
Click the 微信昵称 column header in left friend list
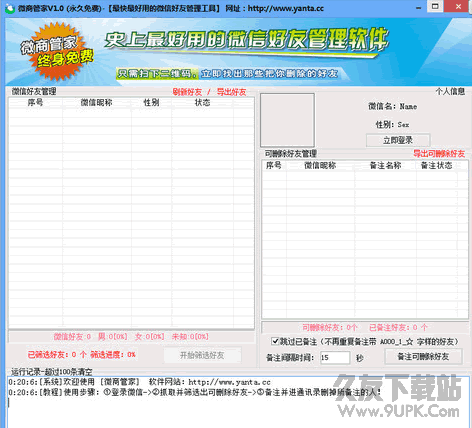[97, 103]
